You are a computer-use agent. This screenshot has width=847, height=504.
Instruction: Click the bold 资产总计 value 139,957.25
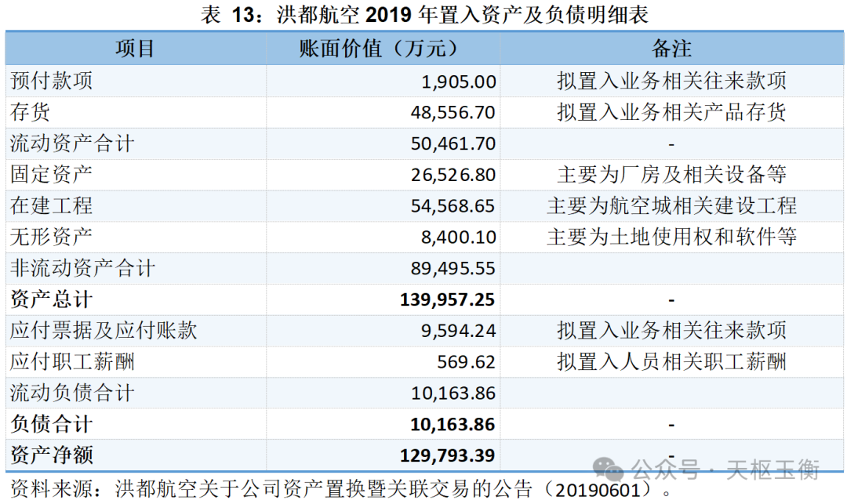point(447,299)
